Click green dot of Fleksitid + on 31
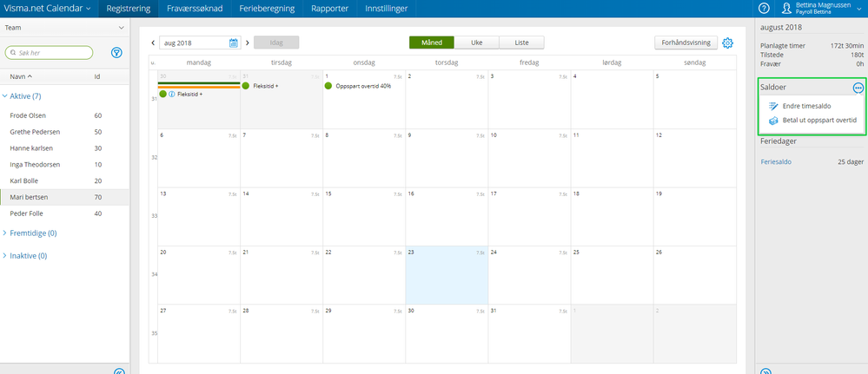The height and width of the screenshot is (374, 868). pos(246,86)
